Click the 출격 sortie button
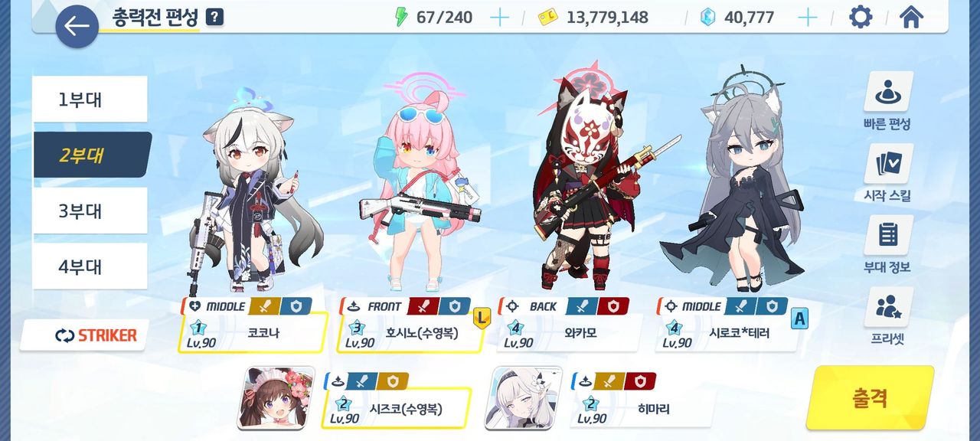Screen dimensions: 980x441 coord(871,397)
